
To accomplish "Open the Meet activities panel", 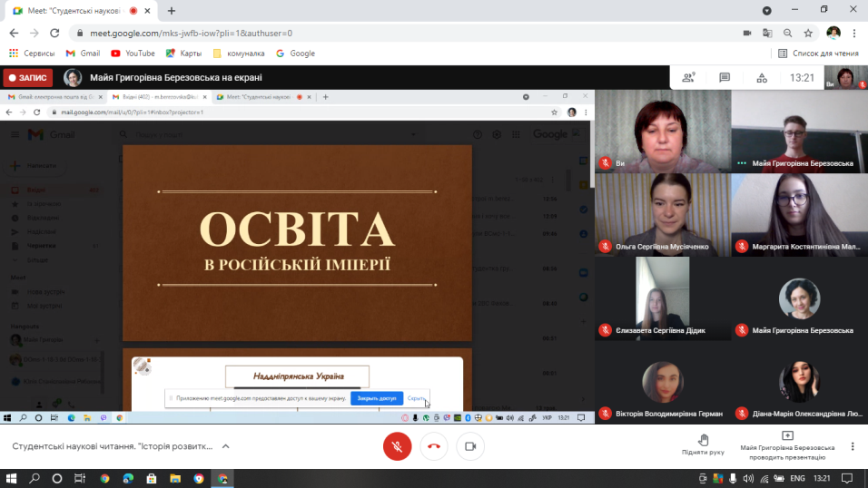I will pyautogui.click(x=762, y=78).
